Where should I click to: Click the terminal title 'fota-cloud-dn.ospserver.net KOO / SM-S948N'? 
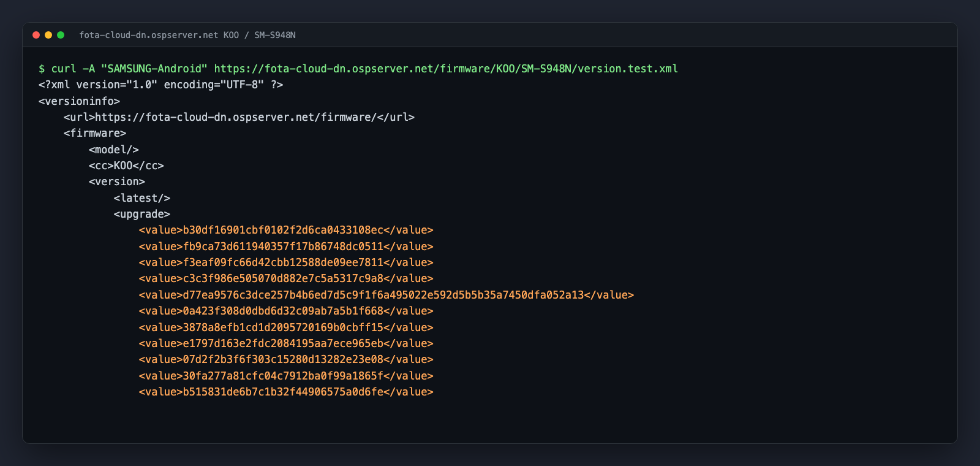(x=187, y=35)
